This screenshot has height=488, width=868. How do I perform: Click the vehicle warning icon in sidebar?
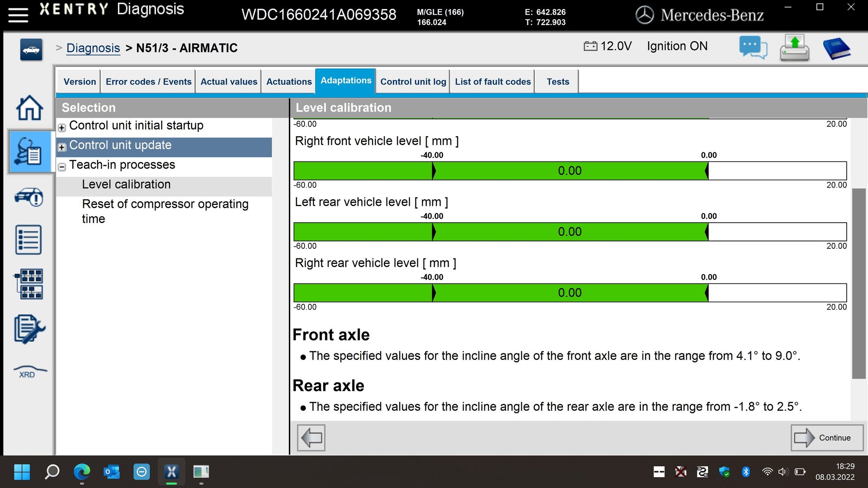click(x=29, y=198)
